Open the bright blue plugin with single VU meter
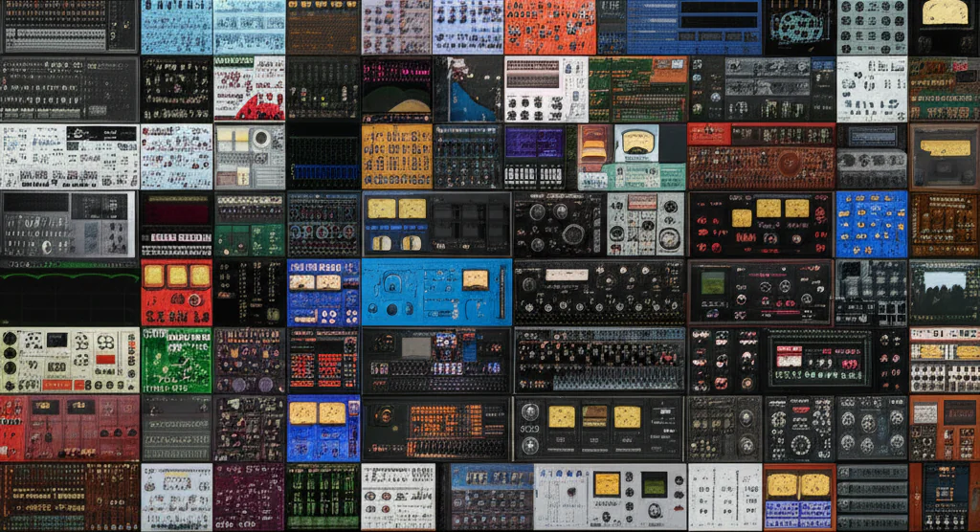The height and width of the screenshot is (532, 980). pyautogui.click(x=436, y=293)
